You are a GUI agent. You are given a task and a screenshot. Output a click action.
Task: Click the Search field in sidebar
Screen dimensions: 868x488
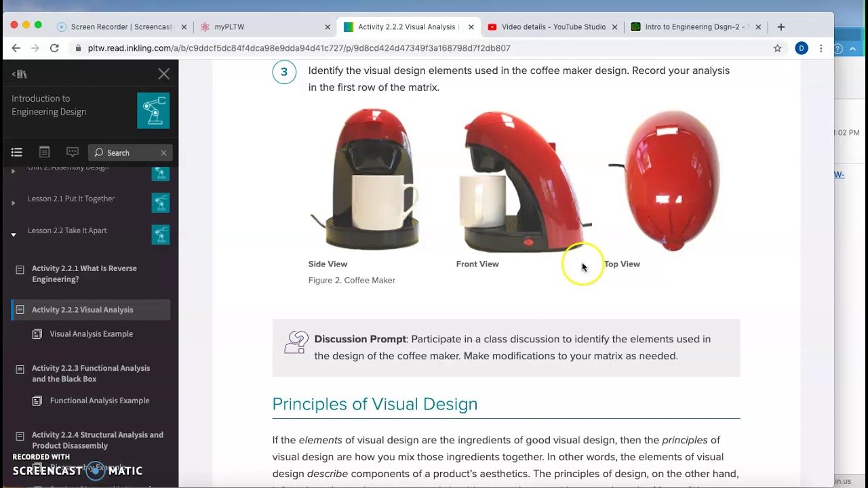(x=130, y=153)
